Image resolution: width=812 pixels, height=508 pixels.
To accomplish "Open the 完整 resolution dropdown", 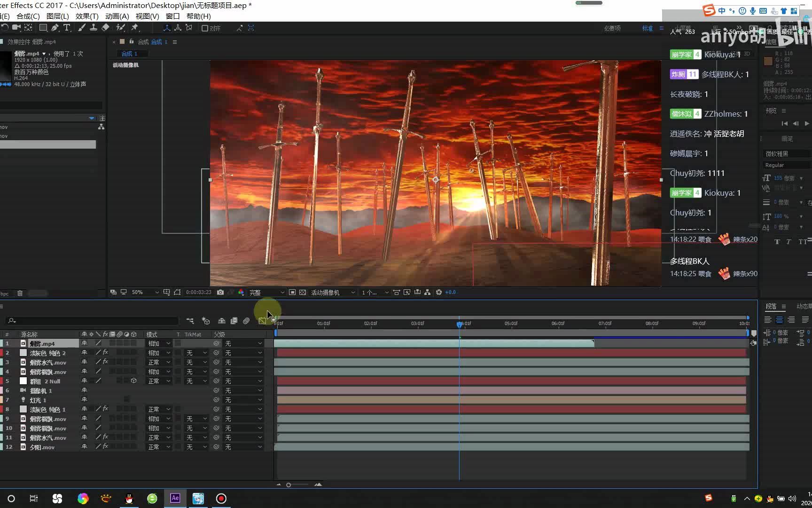I will pyautogui.click(x=267, y=292).
